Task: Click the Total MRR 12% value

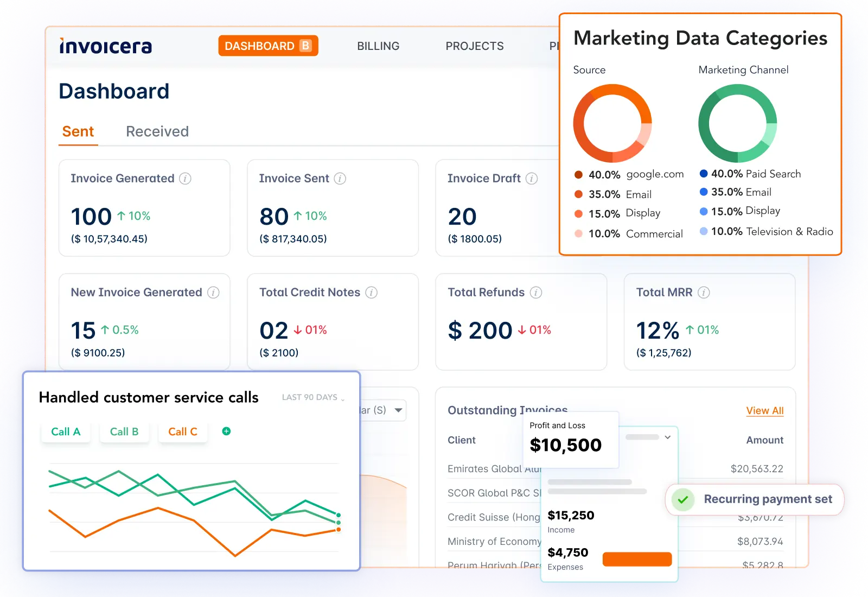Action: tap(658, 331)
